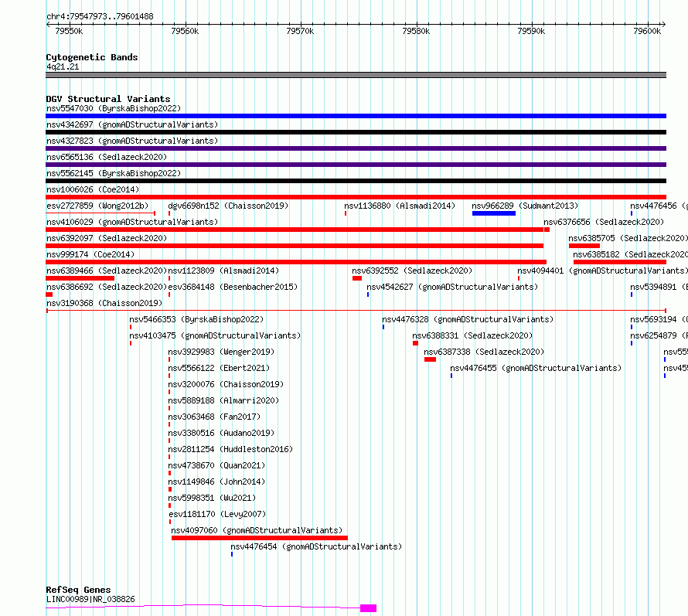Select the gray 4q21.21 cytogenetic band bar

[356, 75]
